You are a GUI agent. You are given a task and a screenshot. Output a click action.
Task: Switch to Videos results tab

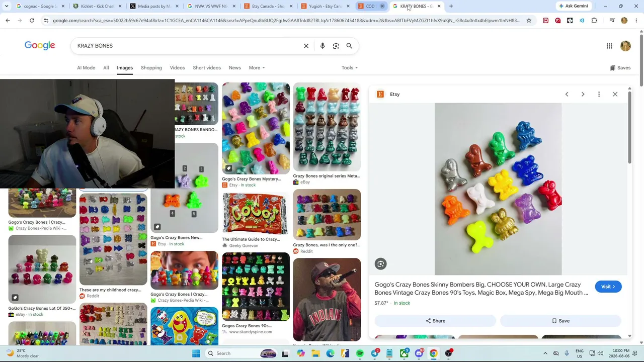pos(177,68)
